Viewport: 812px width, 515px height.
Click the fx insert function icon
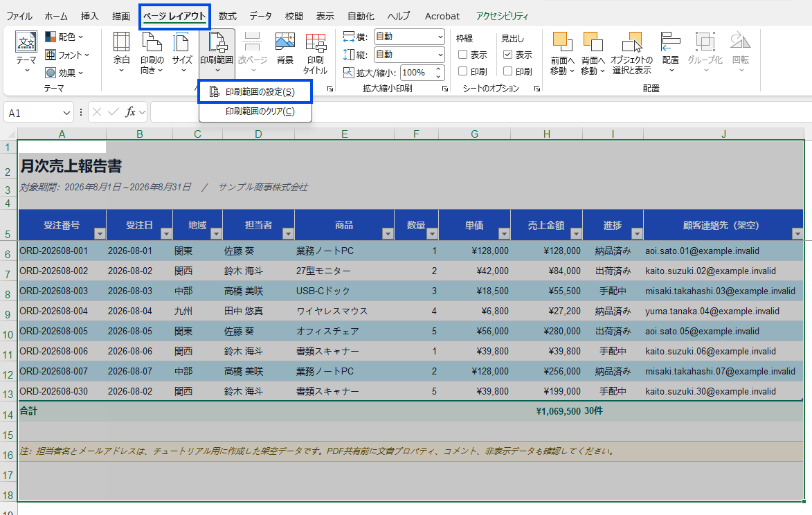[x=131, y=112]
